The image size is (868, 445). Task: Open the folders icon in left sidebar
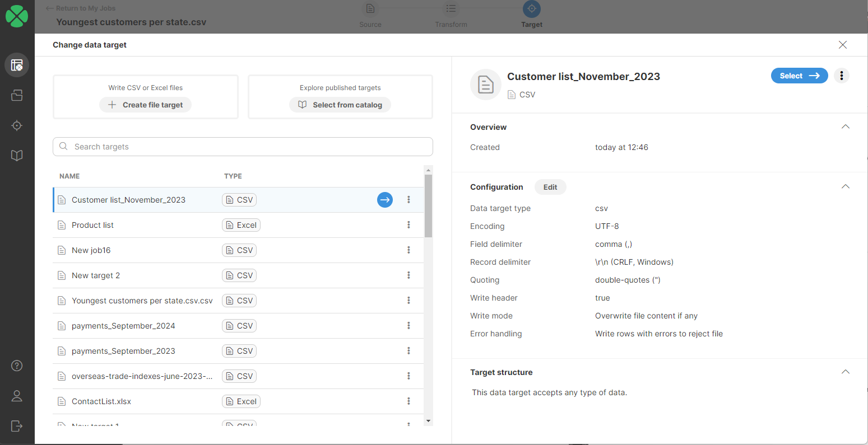tap(17, 95)
